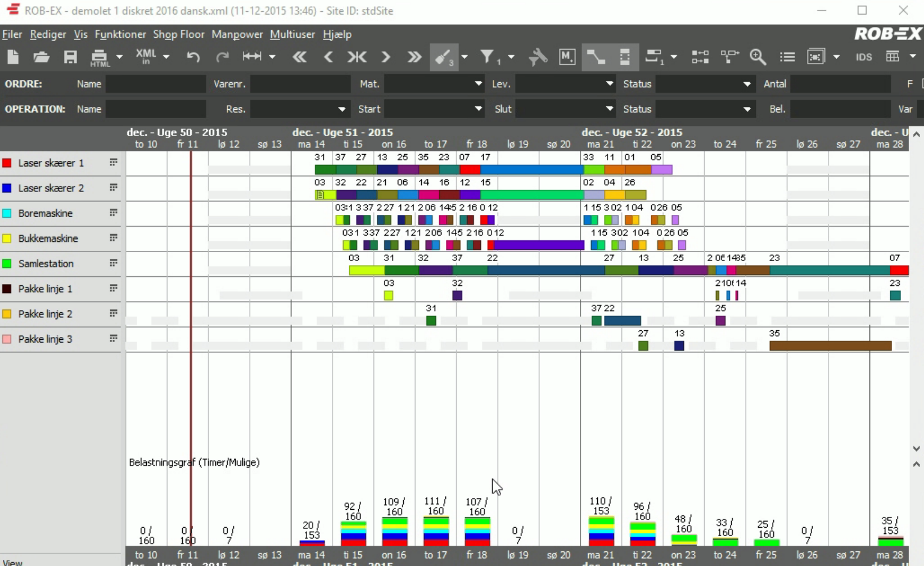Open the Funktioner menu
This screenshot has height=566, width=924.
pyautogui.click(x=120, y=34)
